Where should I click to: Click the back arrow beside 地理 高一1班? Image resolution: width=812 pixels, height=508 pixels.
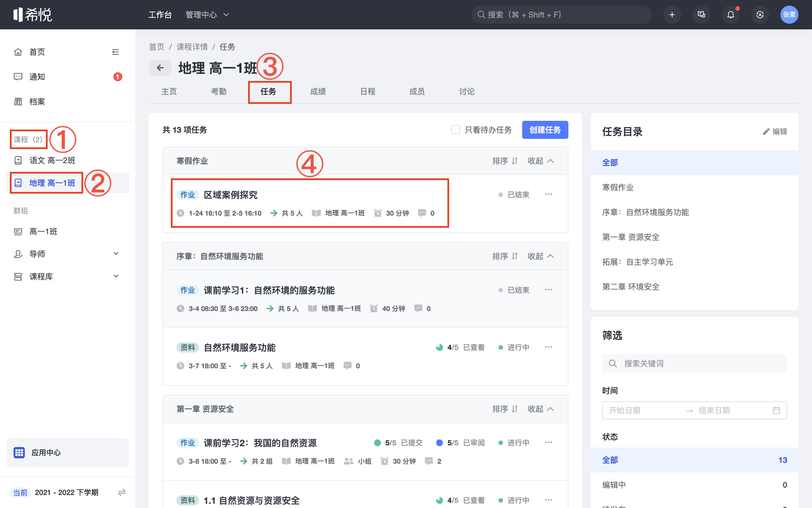(x=160, y=68)
